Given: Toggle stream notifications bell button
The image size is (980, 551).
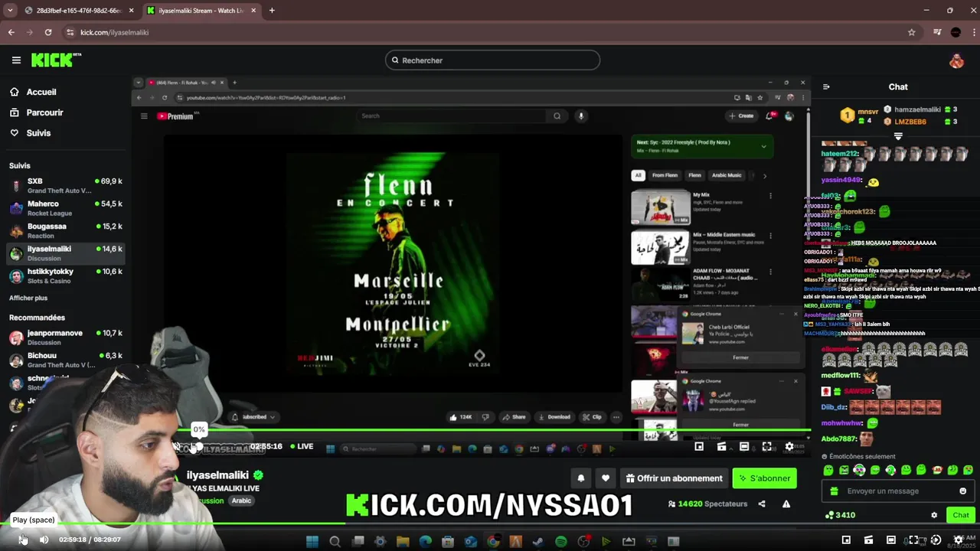Looking at the screenshot, I should tap(581, 478).
